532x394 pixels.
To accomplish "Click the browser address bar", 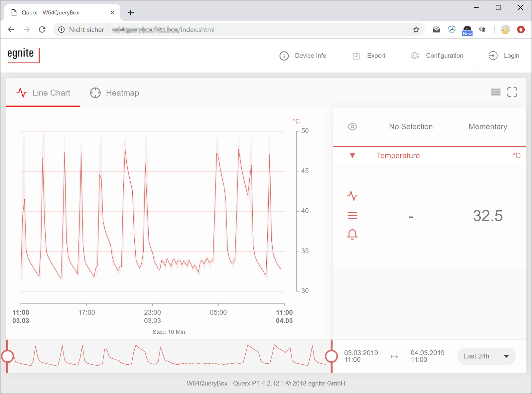I will 233,30.
